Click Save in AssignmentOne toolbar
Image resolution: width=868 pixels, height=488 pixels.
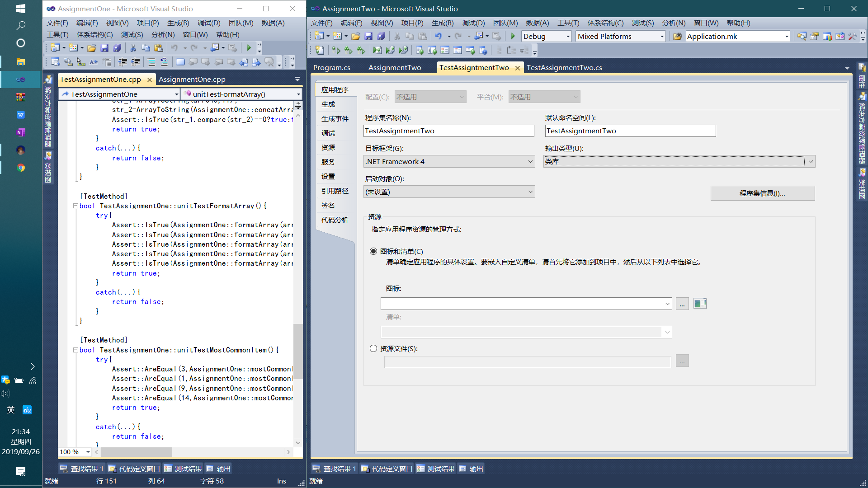pos(104,48)
